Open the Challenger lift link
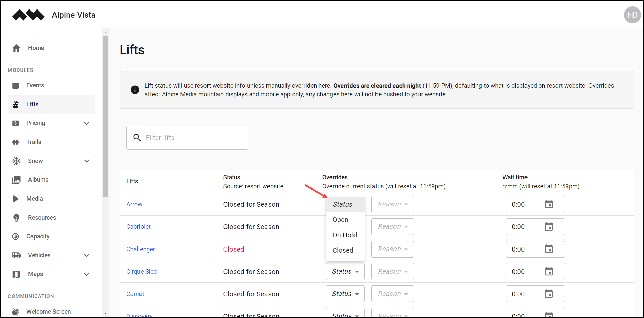644x318 pixels. coord(141,249)
